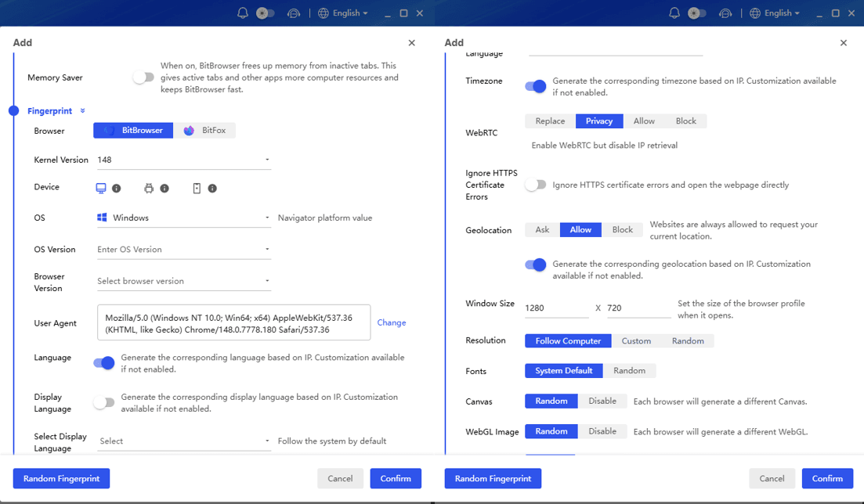Viewport: 864px width, 504px height.
Task: Set Fonts to Random
Action: coord(629,371)
